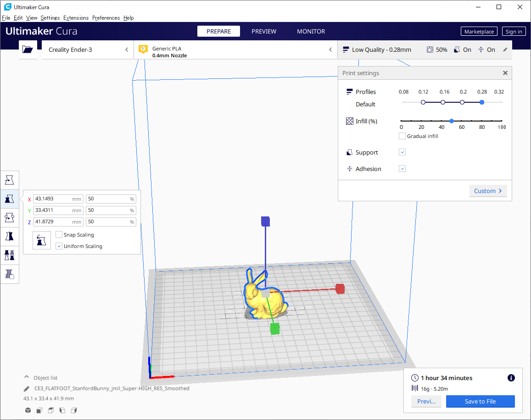Viewport: 531px width, 420px height.
Task: Open file with the folder icon
Action: (x=28, y=50)
